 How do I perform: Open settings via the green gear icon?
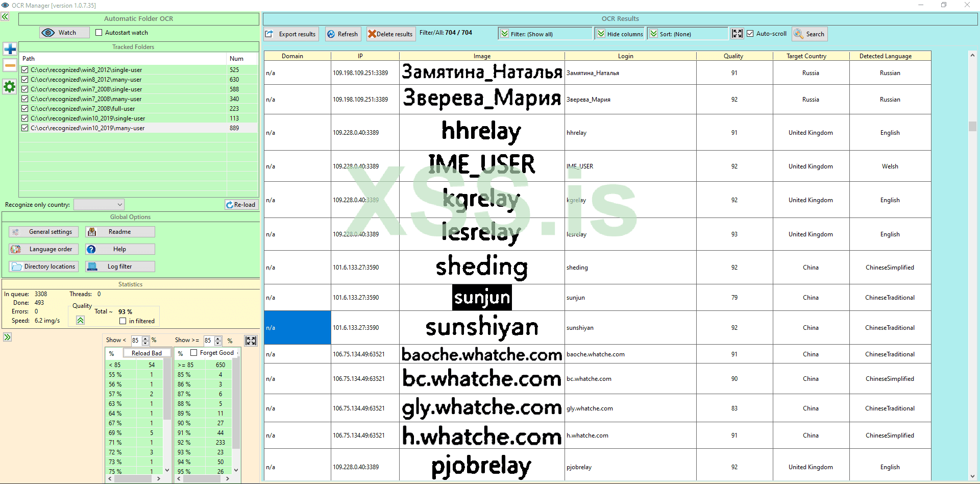pyautogui.click(x=9, y=87)
